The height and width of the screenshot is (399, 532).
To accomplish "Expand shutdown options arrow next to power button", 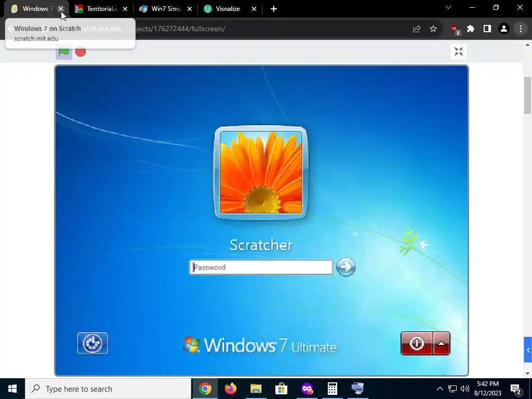I will [x=442, y=343].
